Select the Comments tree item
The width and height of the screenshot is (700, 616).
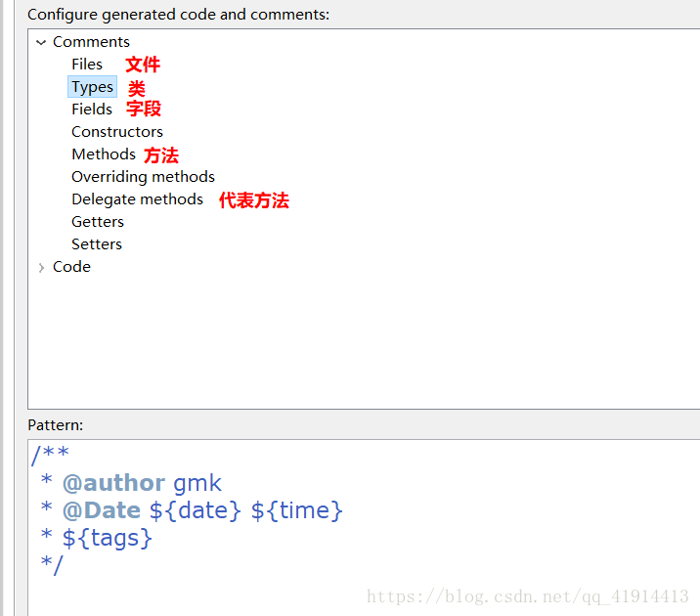coord(91,41)
